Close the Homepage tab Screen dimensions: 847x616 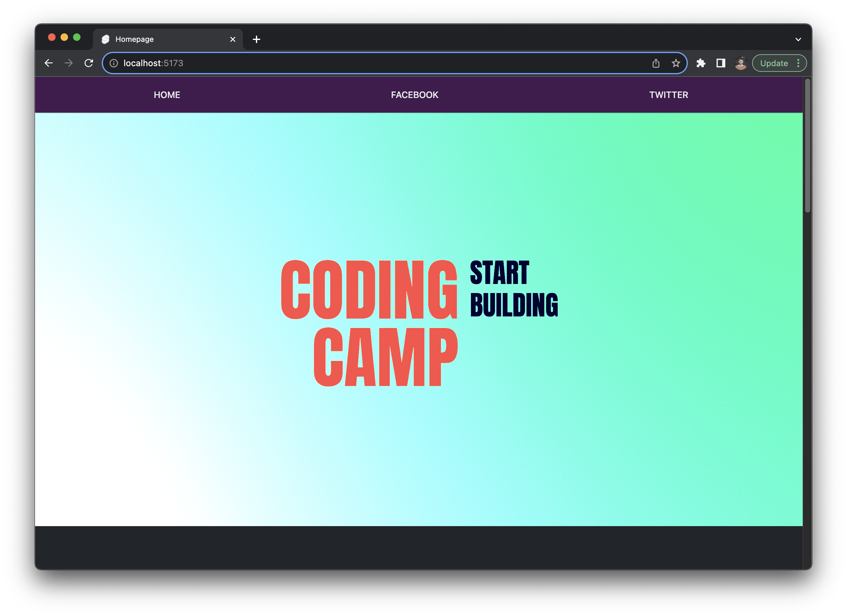click(x=233, y=39)
